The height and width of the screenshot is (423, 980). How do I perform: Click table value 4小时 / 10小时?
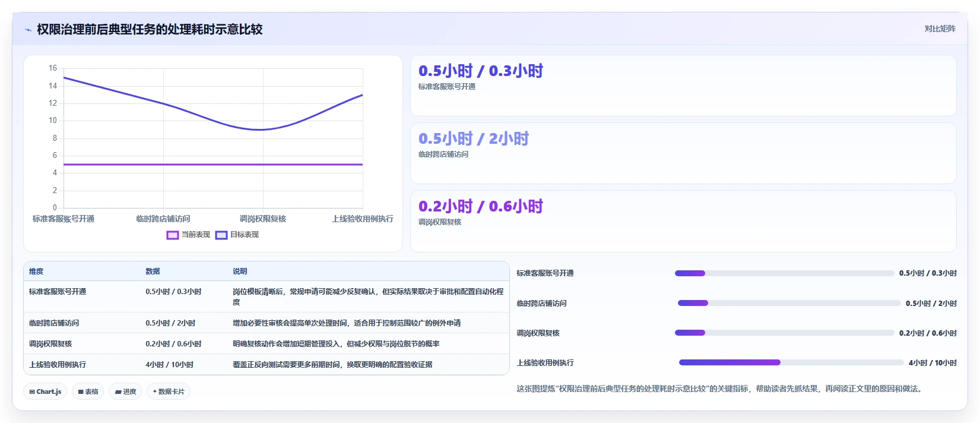[169, 365]
